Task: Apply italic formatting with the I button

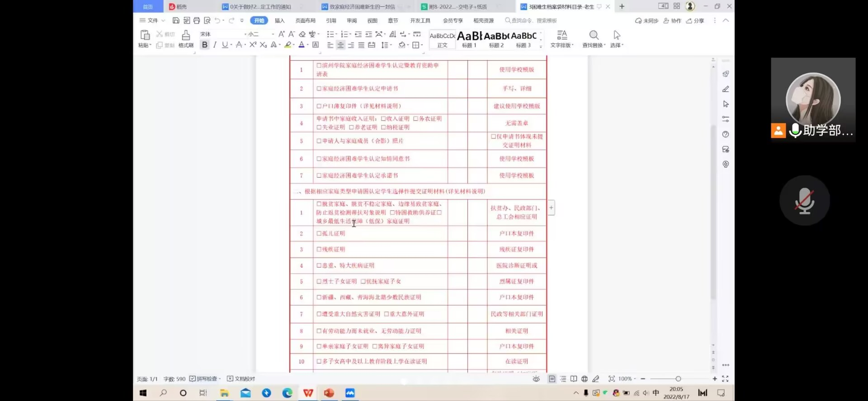Action: pos(215,45)
